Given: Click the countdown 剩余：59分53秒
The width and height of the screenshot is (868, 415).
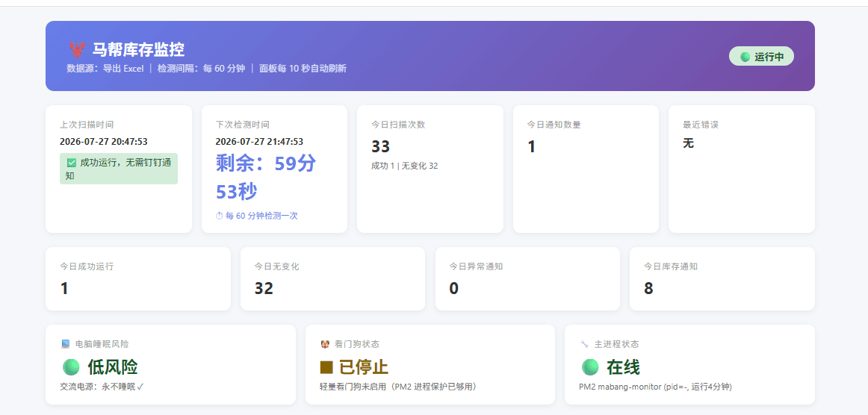Looking at the screenshot, I should point(266,177).
